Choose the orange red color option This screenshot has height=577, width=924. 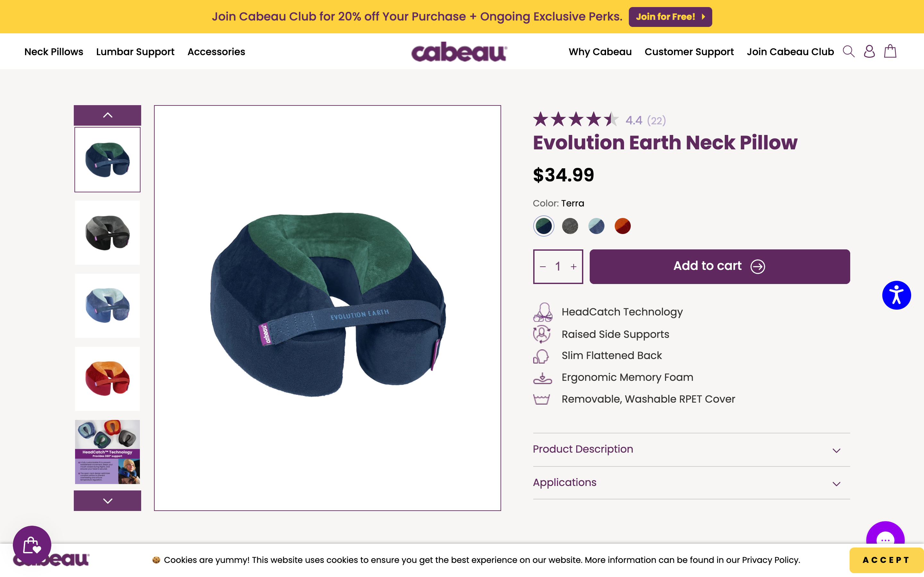pyautogui.click(x=622, y=226)
